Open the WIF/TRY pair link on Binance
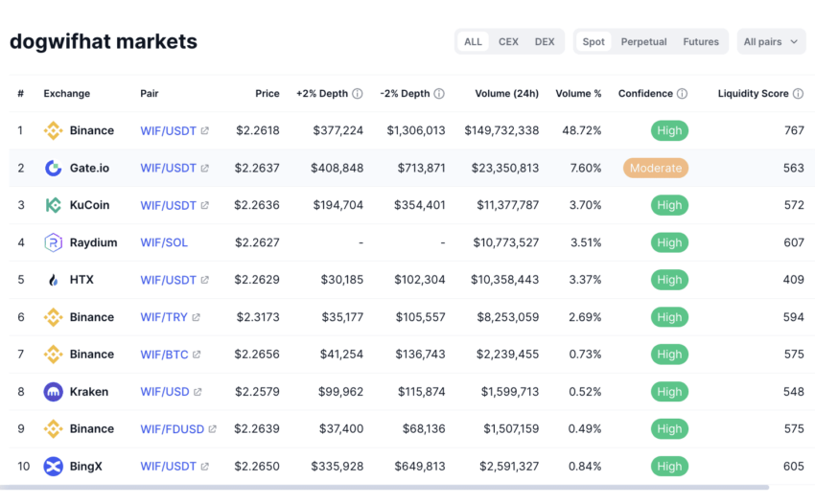The height and width of the screenshot is (504, 815). click(x=165, y=317)
